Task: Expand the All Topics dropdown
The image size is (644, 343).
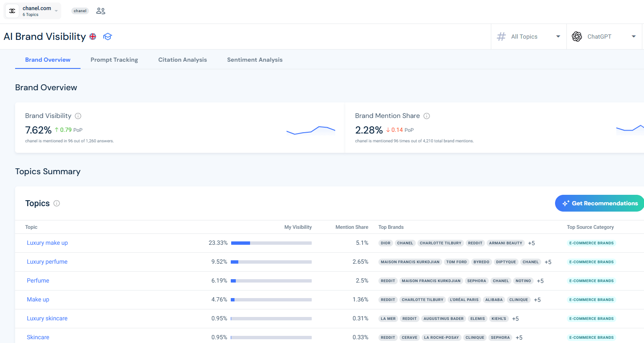Action: [x=529, y=37]
